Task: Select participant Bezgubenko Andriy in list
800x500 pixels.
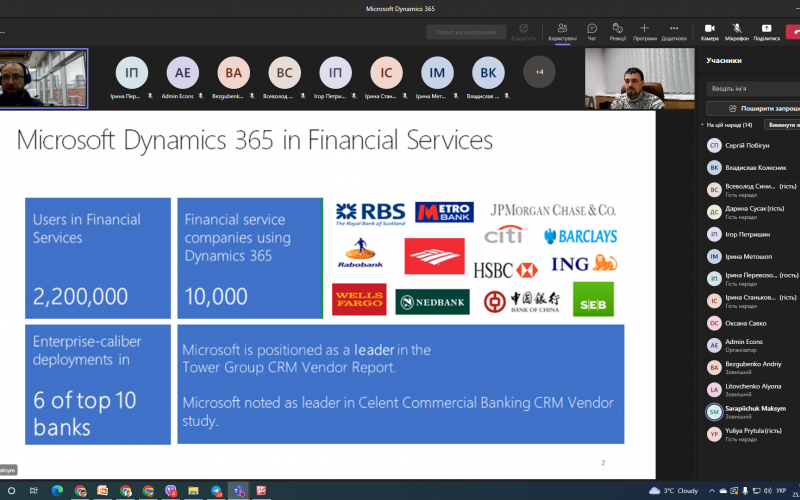Action: pos(753,367)
